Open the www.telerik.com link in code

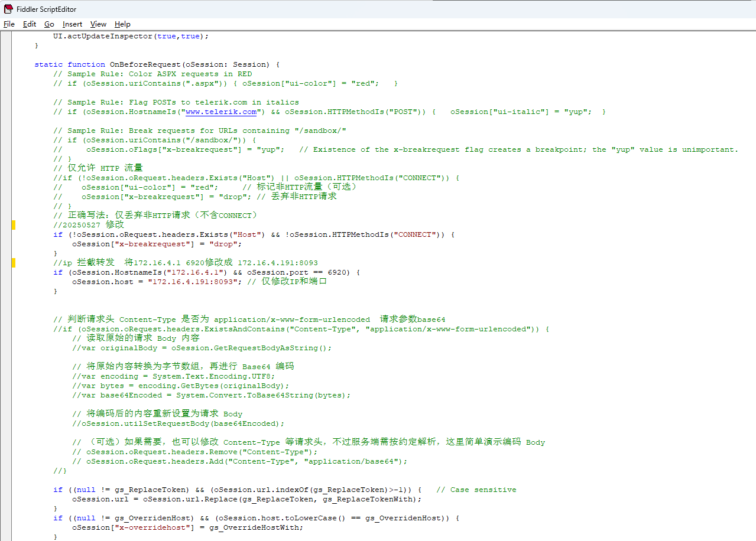click(x=221, y=112)
